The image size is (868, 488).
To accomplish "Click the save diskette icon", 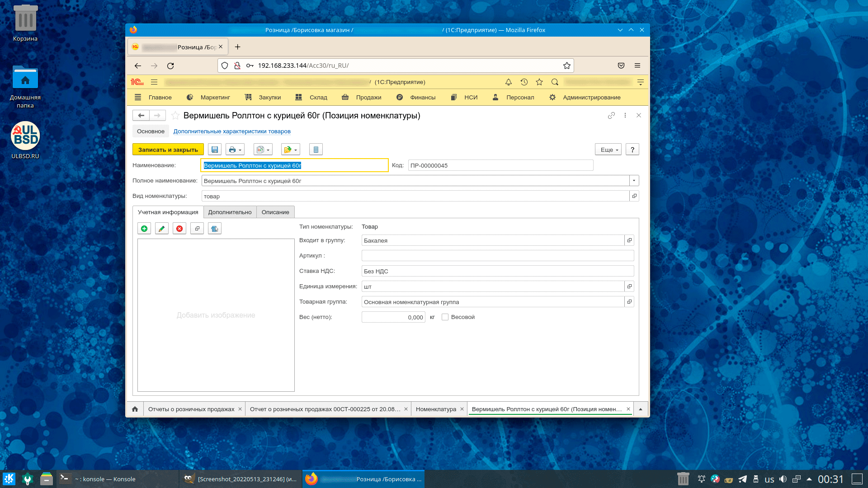I will pos(215,150).
